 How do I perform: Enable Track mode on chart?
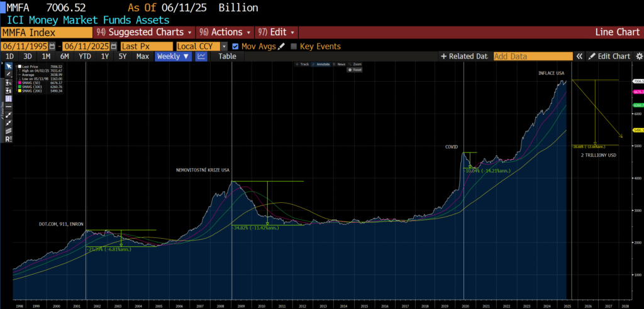(303, 64)
